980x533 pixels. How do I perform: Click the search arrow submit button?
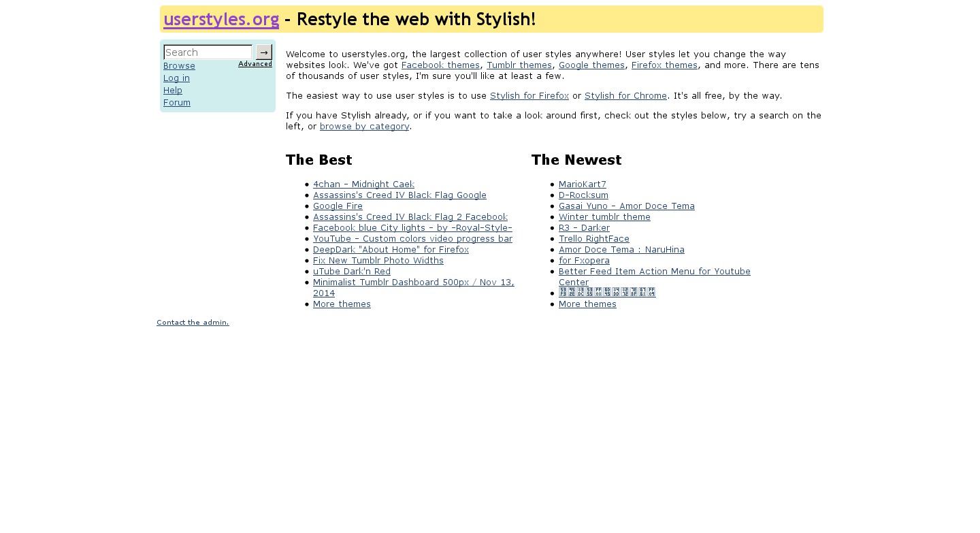click(264, 52)
